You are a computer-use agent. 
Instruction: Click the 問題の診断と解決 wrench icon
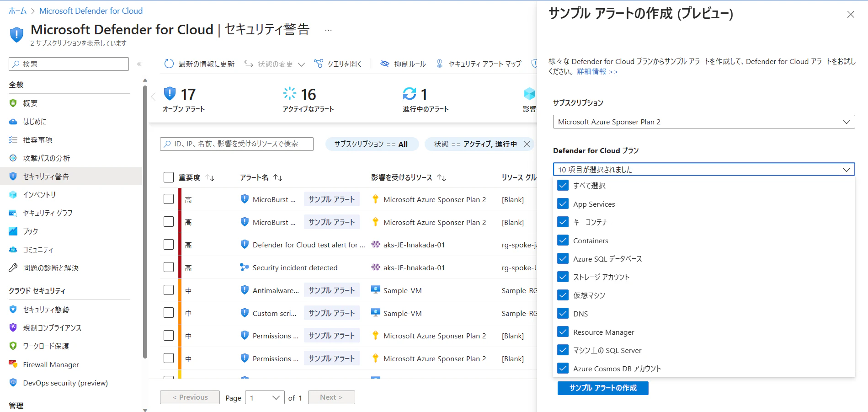(13, 268)
